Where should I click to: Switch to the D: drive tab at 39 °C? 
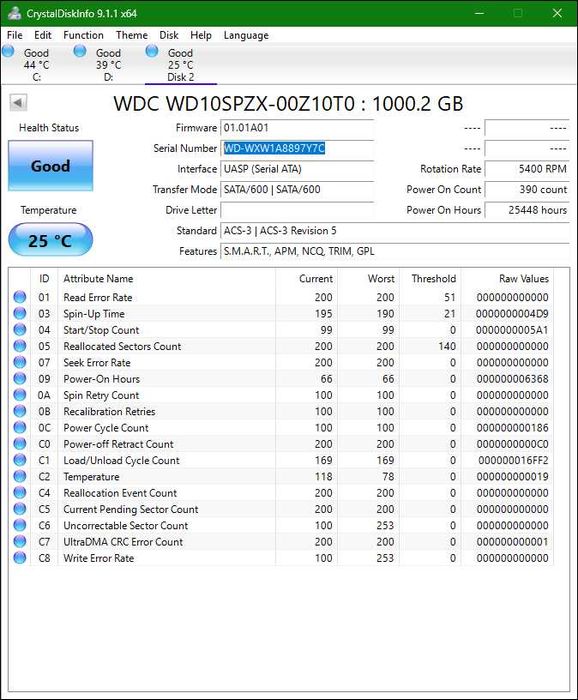(108, 64)
